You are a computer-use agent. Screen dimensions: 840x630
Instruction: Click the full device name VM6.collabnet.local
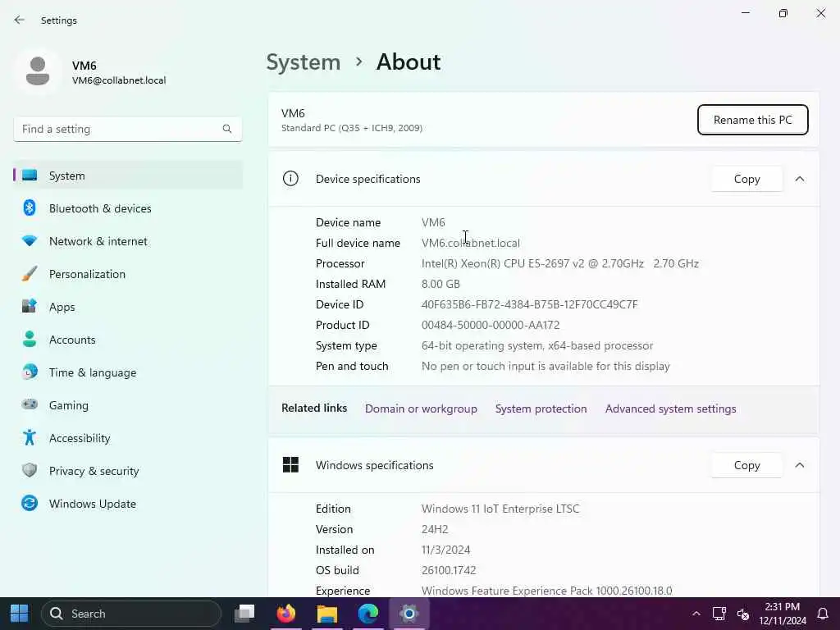pyautogui.click(x=470, y=243)
